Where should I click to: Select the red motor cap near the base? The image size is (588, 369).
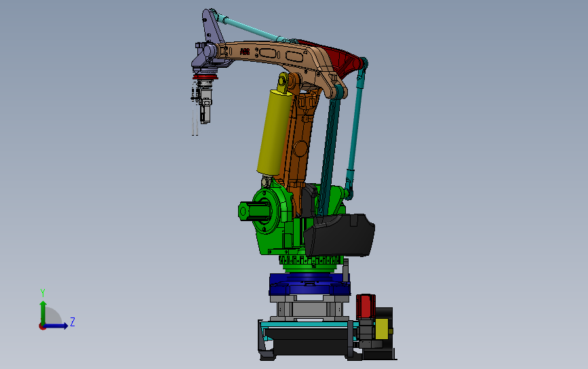[366, 306]
